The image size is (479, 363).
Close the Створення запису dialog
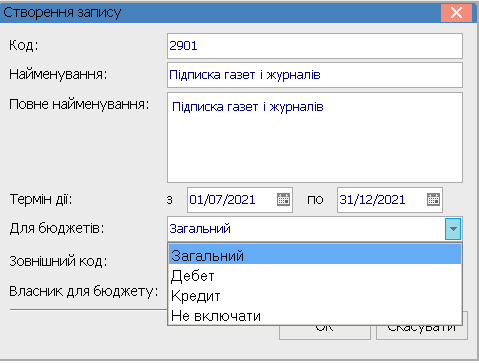pyautogui.click(x=456, y=13)
